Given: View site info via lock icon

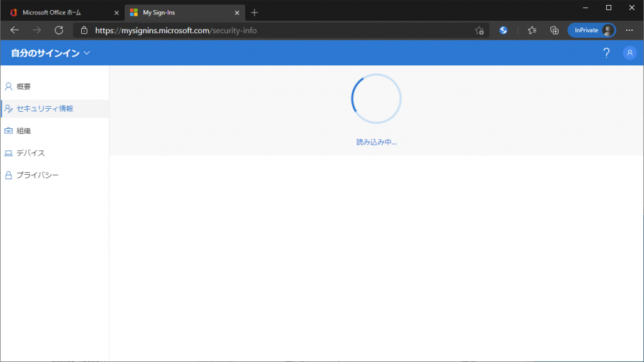Looking at the screenshot, I should (x=84, y=30).
